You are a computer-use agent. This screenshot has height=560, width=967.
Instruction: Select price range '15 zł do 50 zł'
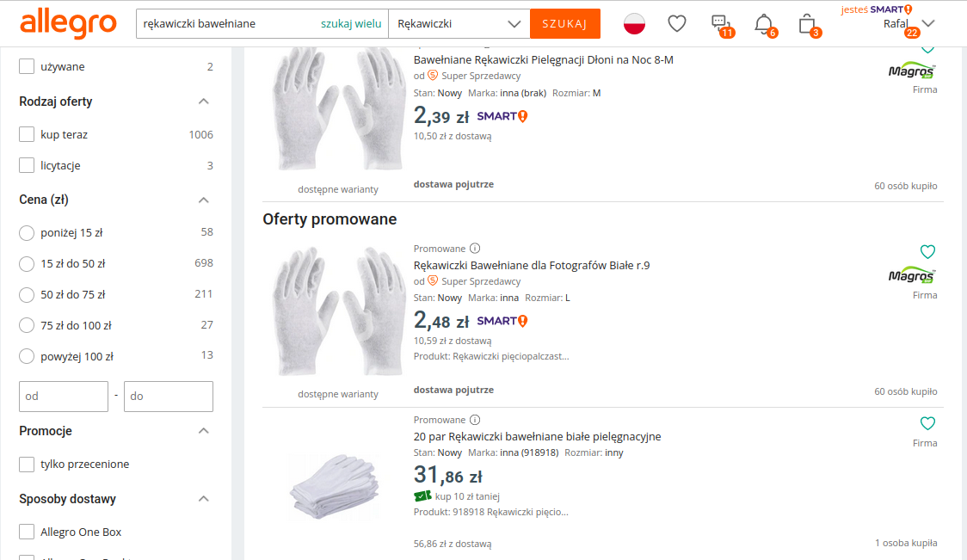pyautogui.click(x=27, y=263)
